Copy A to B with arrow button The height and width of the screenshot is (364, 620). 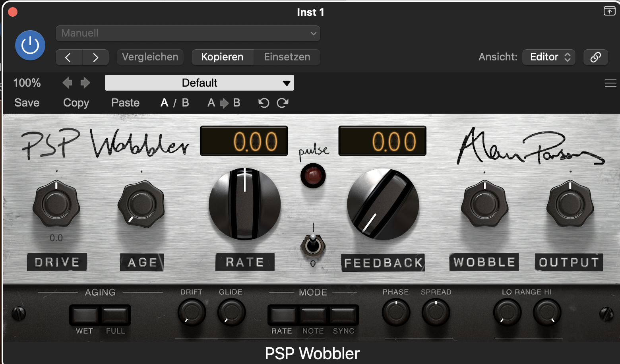click(224, 103)
